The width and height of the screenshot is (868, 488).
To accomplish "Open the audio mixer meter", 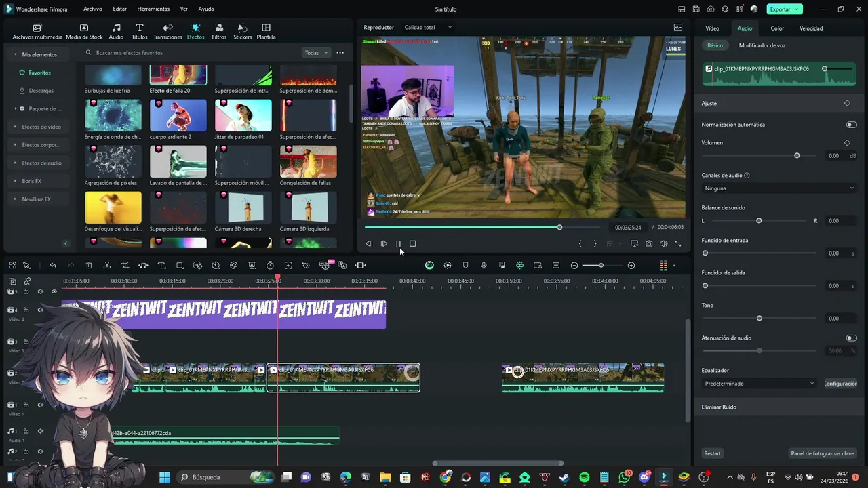I will pyautogui.click(x=663, y=266).
